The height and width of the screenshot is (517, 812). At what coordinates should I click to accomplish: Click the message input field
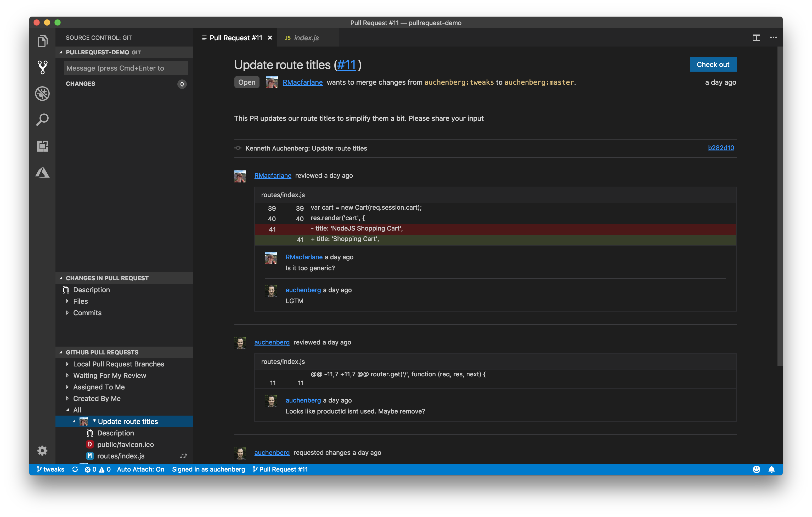pyautogui.click(x=126, y=67)
